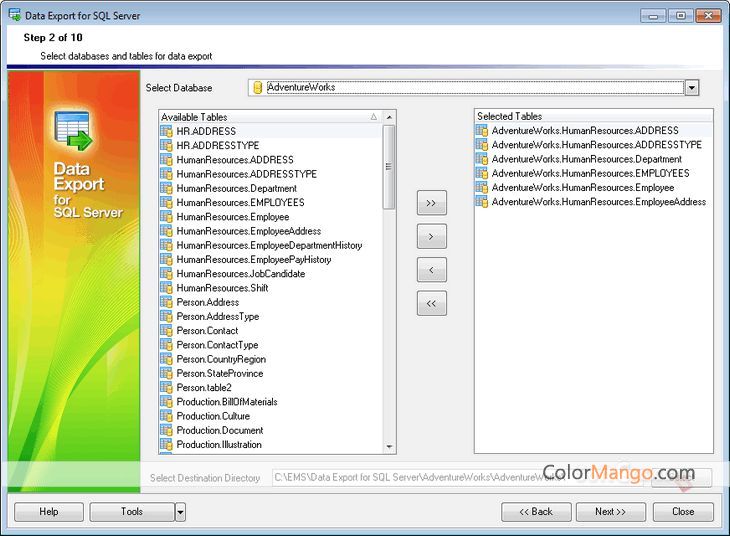Image resolution: width=730 pixels, height=536 pixels.
Task: Click the table icon beside HumanResources.Shift
Action: (x=166, y=288)
